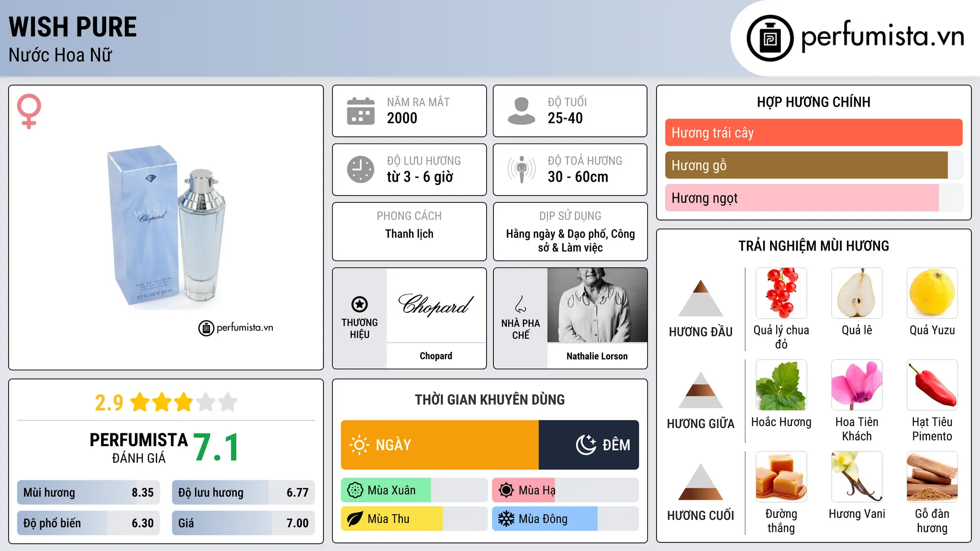Open the Hoa Tiên Khách flower image
The height and width of the screenshot is (551, 980).
[857, 385]
